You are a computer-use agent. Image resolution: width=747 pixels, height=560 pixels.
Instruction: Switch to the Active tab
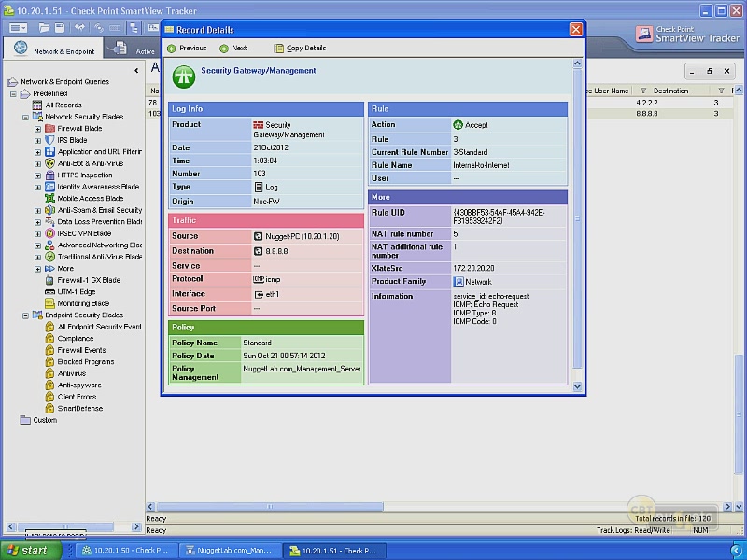tap(132, 49)
